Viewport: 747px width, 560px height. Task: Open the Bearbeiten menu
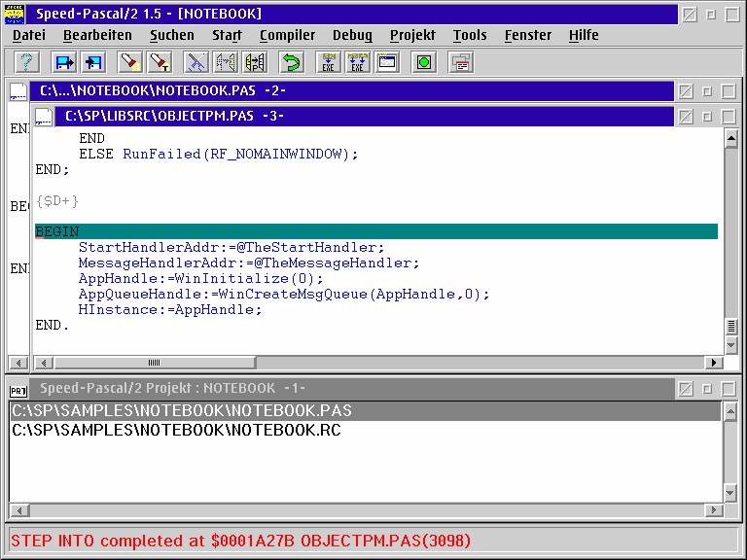point(97,35)
